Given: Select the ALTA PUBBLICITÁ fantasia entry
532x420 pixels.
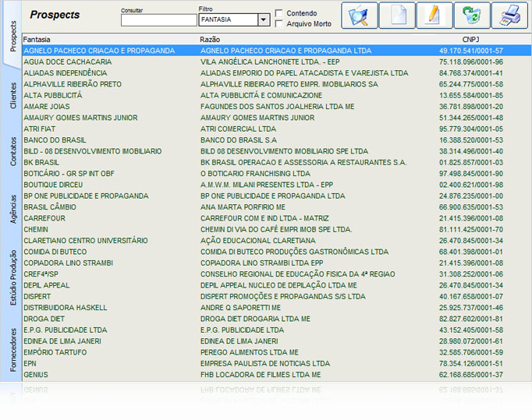Looking at the screenshot, I should pos(53,96).
